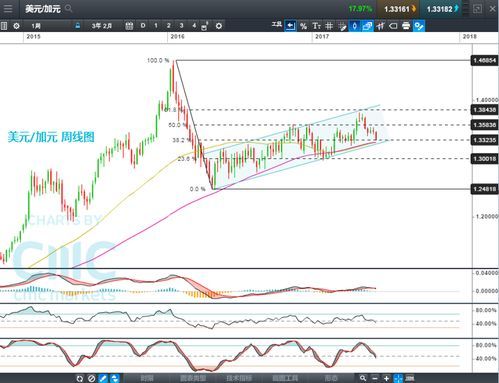The image size is (499, 383).
Task: Select the D default template
Action: pyautogui.click(x=143, y=26)
